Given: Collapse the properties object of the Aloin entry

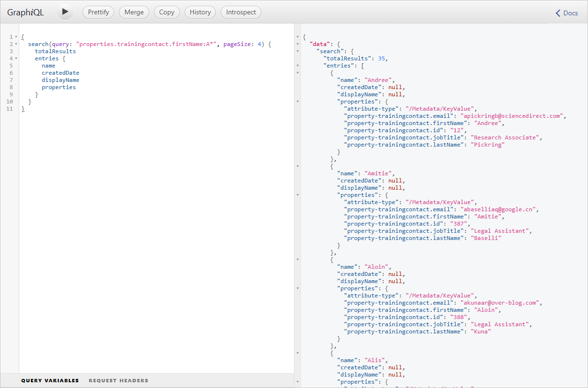Looking at the screenshot, I should [x=297, y=288].
